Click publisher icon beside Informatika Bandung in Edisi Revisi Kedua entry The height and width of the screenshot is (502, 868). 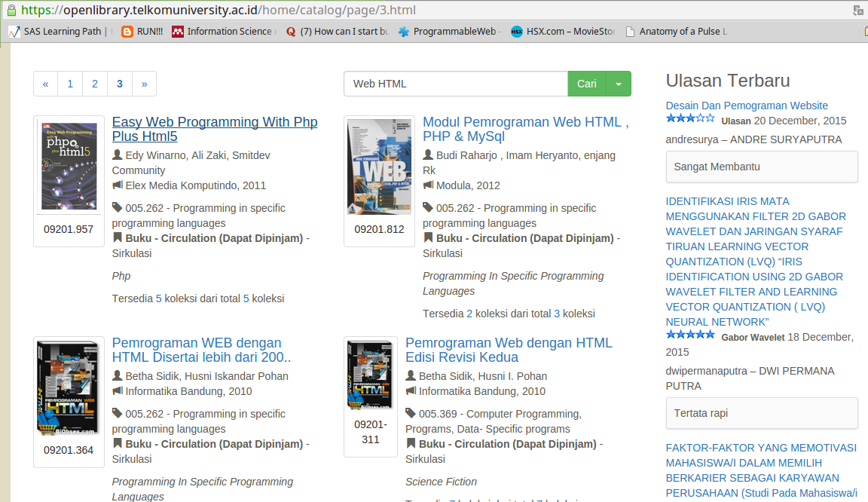[411, 390]
